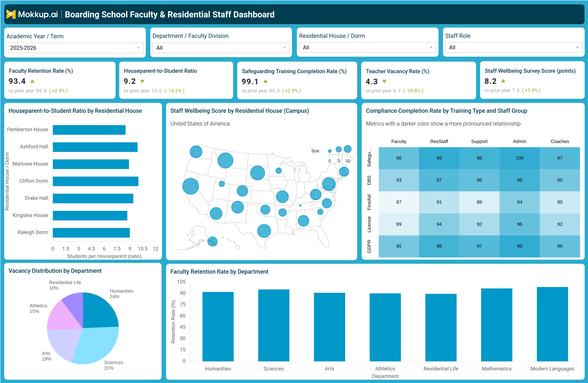This screenshot has width=588, height=383.
Task: Click the Coaches column header in heatmap
Action: click(560, 141)
